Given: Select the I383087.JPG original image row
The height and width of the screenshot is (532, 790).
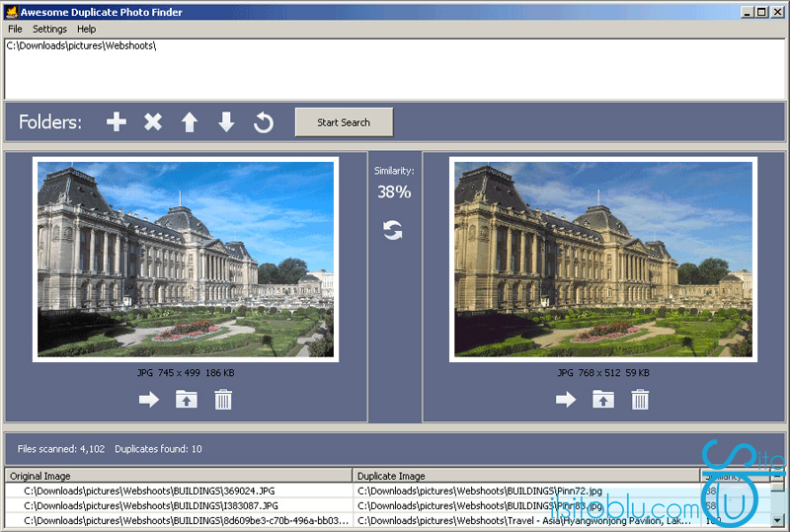Looking at the screenshot, I should (x=179, y=505).
